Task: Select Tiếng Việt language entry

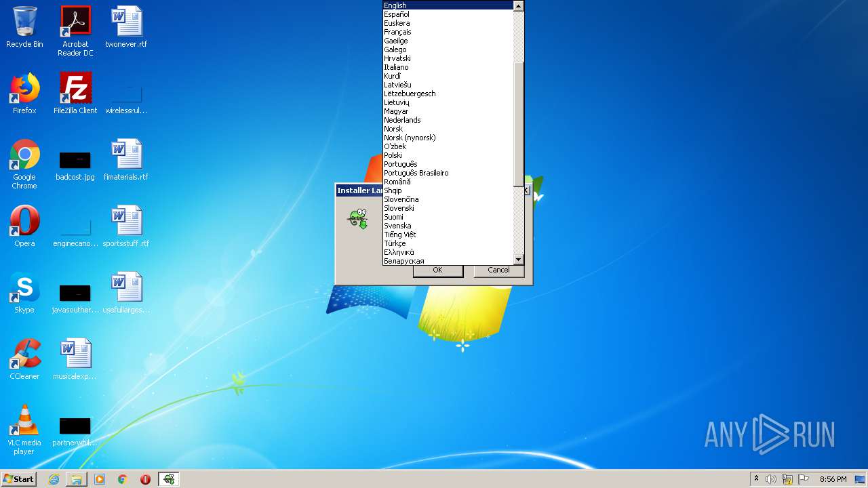Action: point(448,235)
